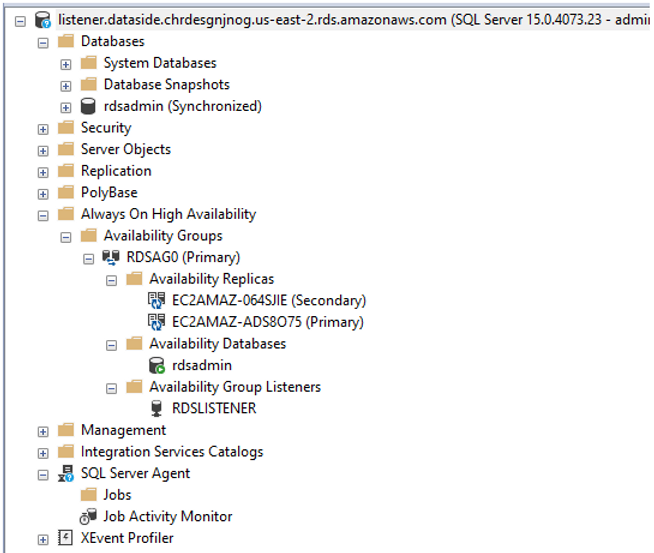Viewport: 654px width, 553px height.
Task: Select the 'System Databases' label
Action: click(160, 63)
